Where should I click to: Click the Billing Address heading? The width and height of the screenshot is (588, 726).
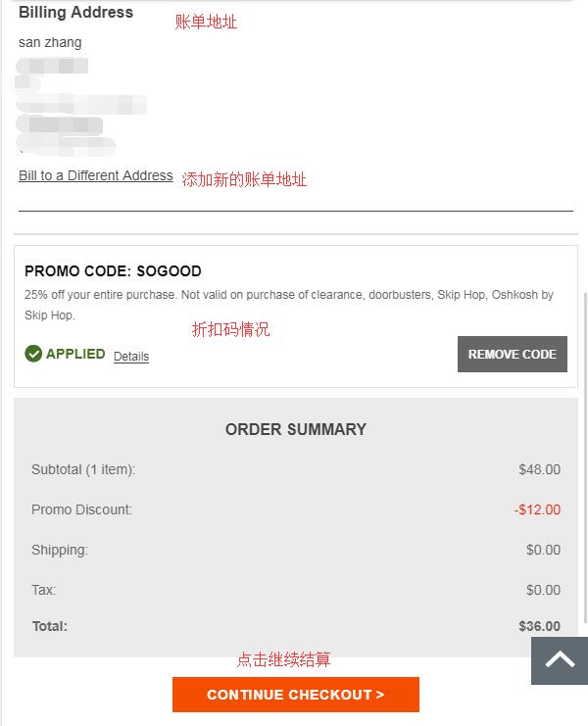point(75,12)
